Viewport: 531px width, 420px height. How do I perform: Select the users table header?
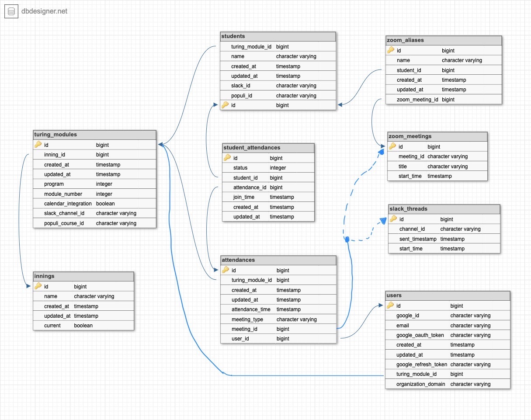click(x=448, y=295)
